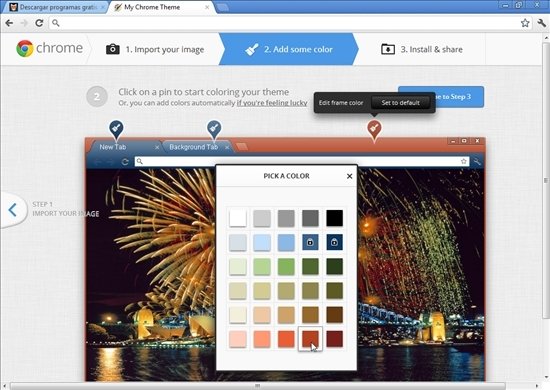Pick the light green swatch
Screen dimensions: 550x390
[262, 267]
